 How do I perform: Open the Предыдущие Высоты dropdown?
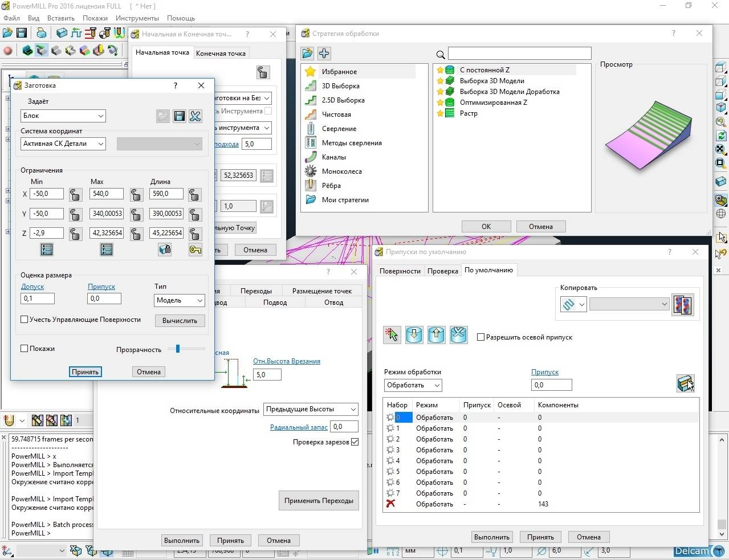[x=311, y=409]
